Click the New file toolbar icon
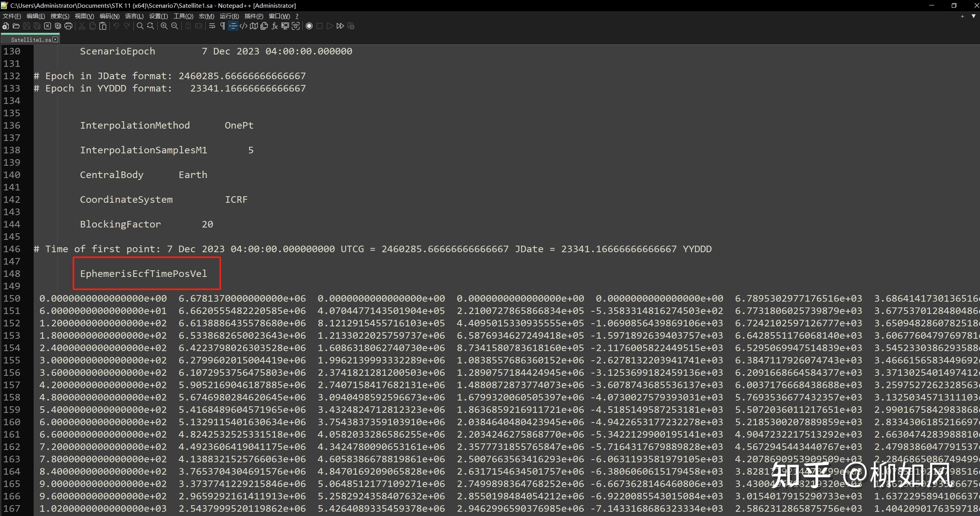Image resolution: width=980 pixels, height=516 pixels. (5, 26)
